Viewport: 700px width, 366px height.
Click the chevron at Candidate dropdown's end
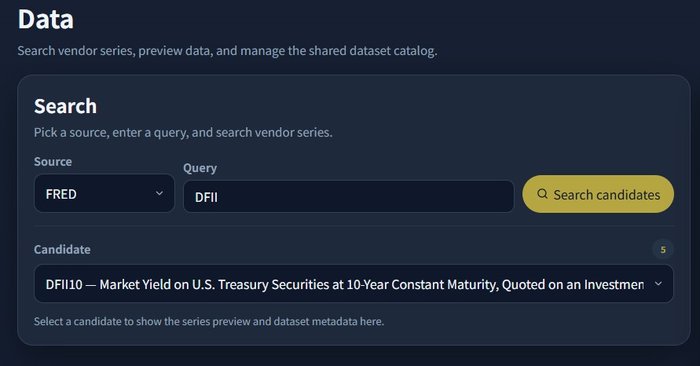(x=658, y=283)
